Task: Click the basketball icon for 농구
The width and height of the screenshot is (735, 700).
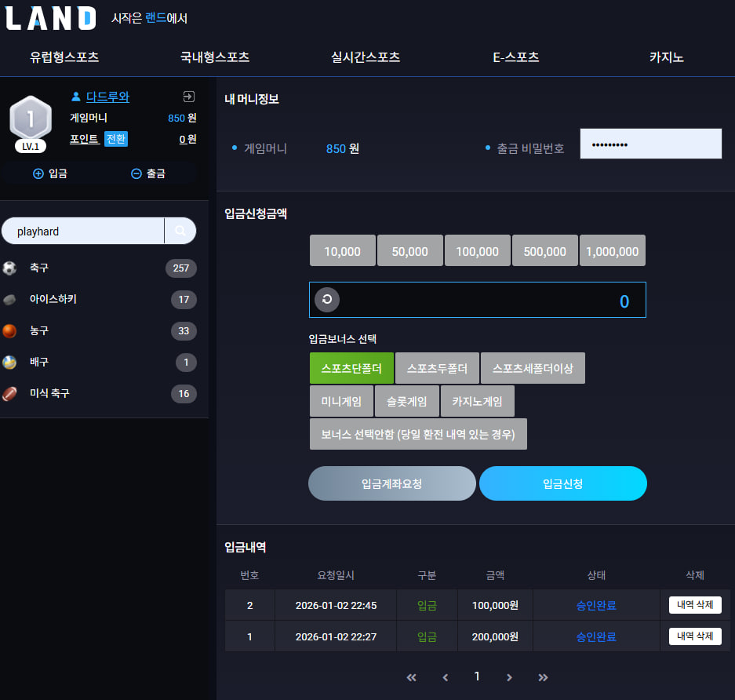Action: click(9, 331)
